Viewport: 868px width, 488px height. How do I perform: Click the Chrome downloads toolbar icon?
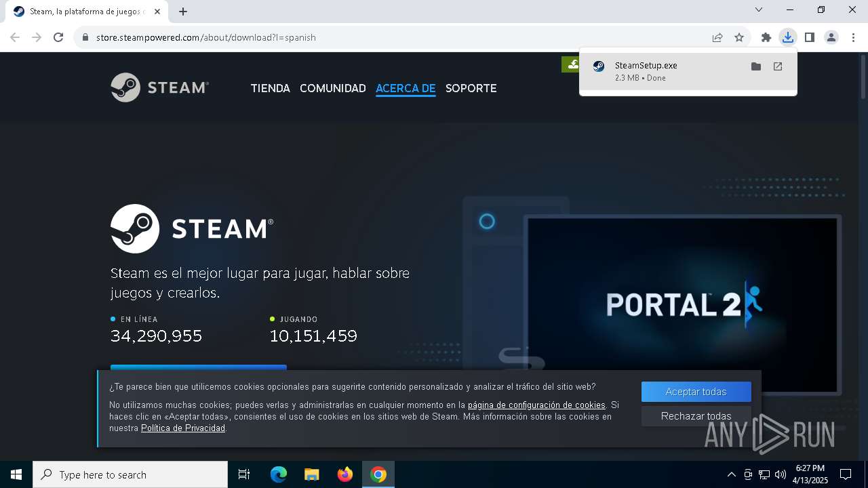[x=787, y=37]
